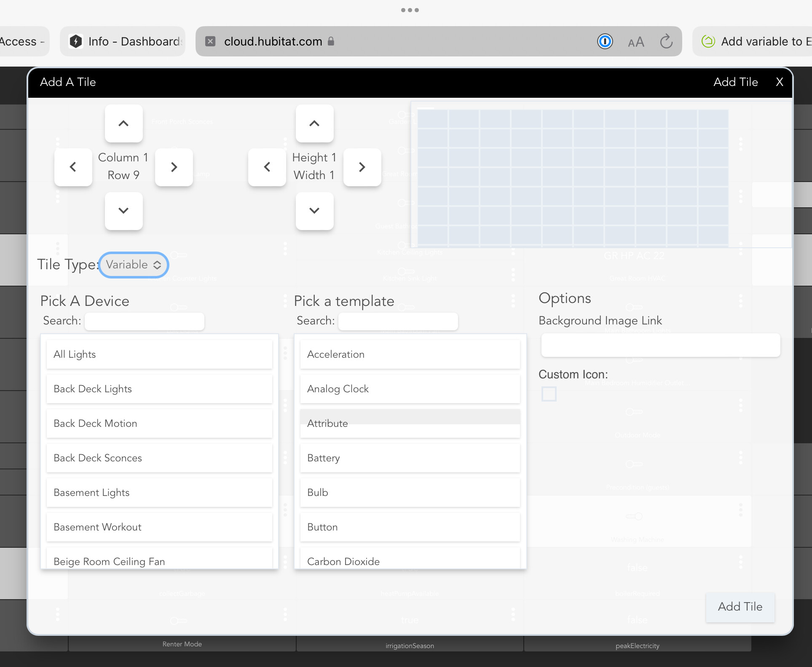The height and width of the screenshot is (667, 812).
Task: Increase tile height with the up arrow
Action: 314,123
